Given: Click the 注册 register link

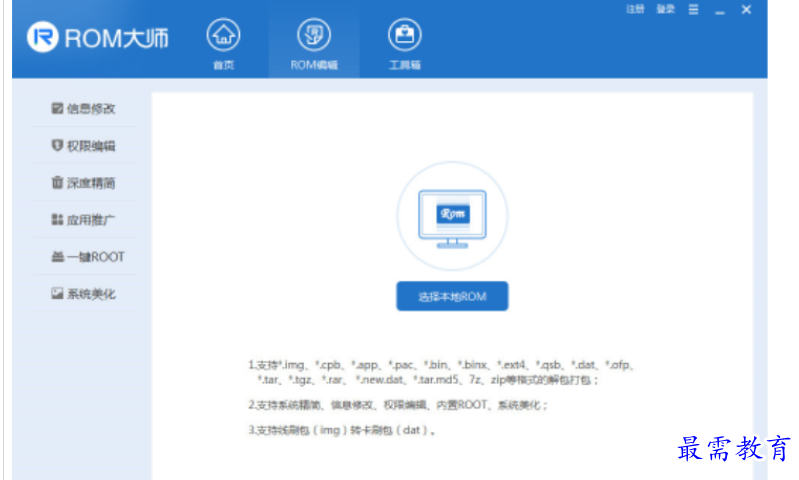Looking at the screenshot, I should [x=635, y=9].
